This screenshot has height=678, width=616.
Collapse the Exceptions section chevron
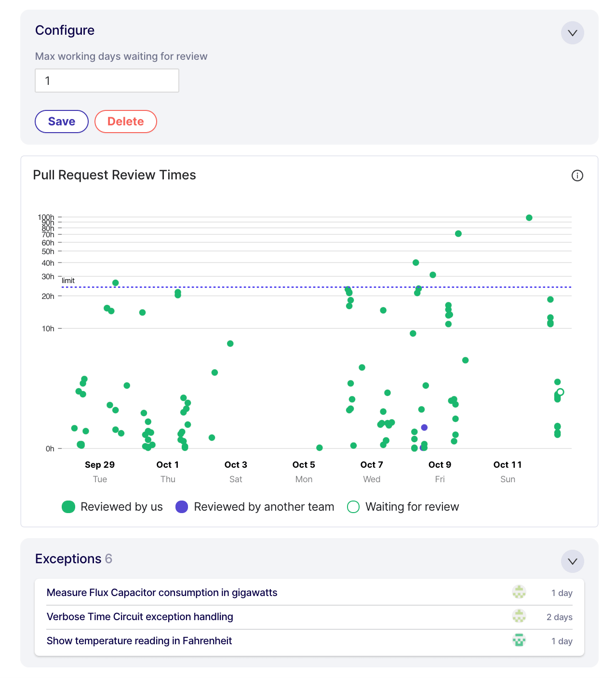tap(572, 561)
